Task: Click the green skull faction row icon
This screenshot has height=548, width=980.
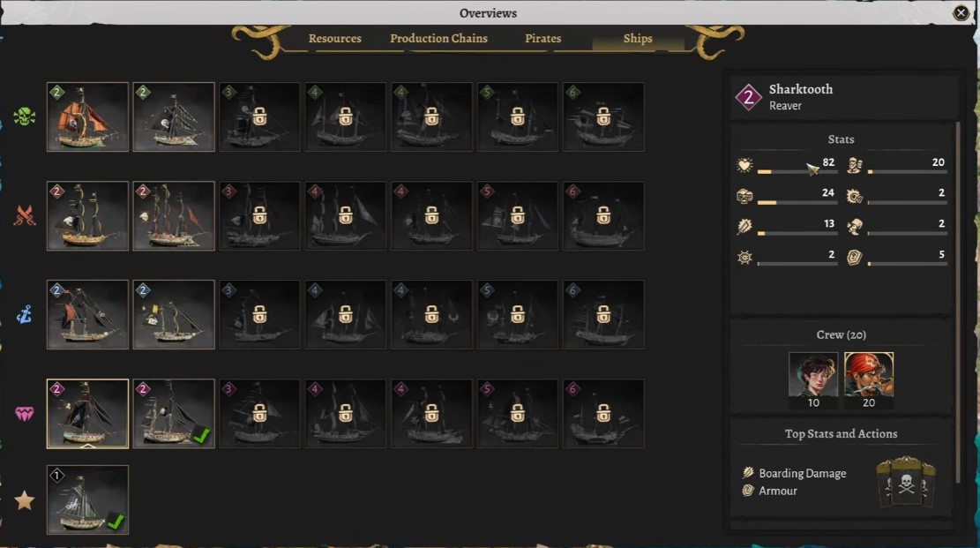Action: pos(25,116)
